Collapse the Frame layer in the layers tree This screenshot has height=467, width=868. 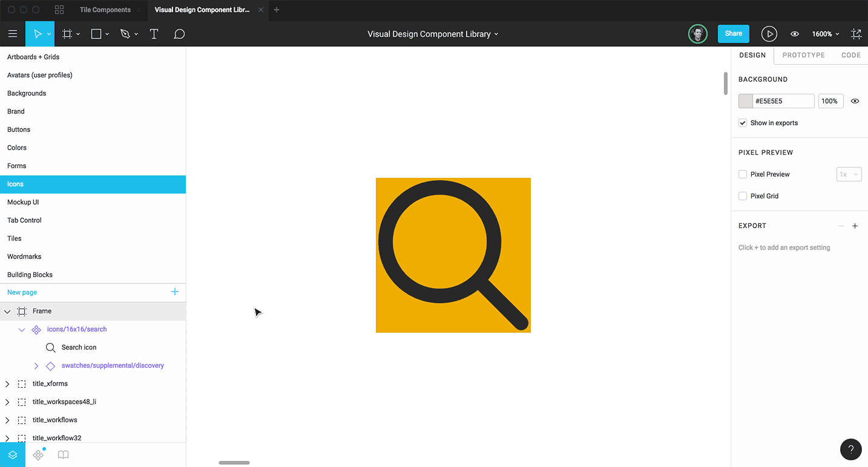[7, 311]
